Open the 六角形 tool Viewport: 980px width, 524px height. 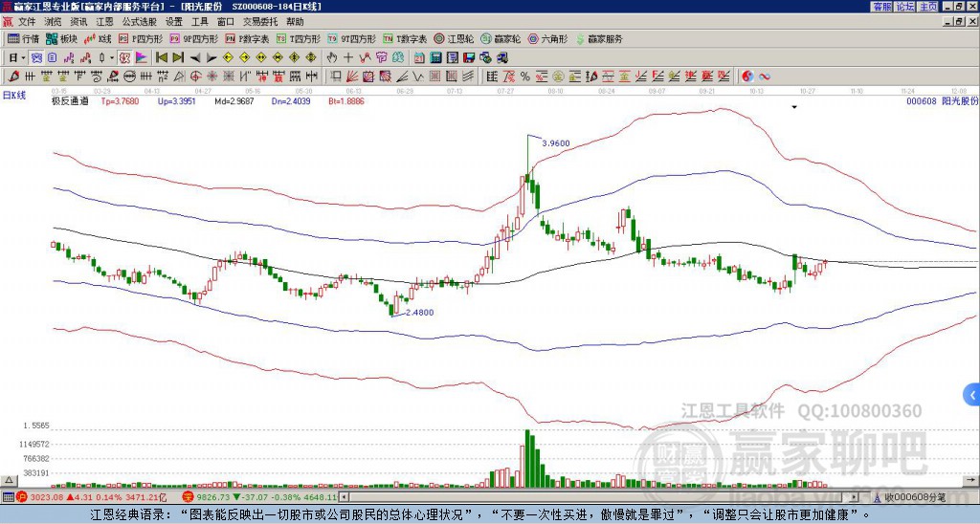click(548, 39)
